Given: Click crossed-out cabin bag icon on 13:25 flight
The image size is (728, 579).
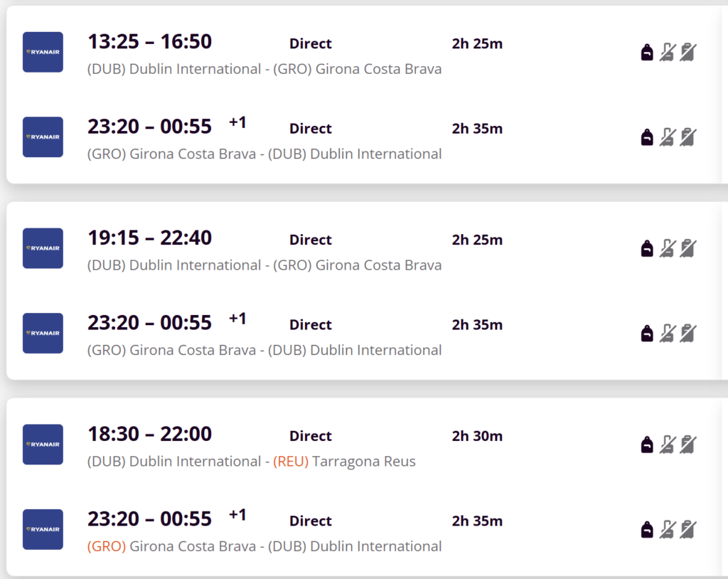Looking at the screenshot, I should (x=667, y=52).
